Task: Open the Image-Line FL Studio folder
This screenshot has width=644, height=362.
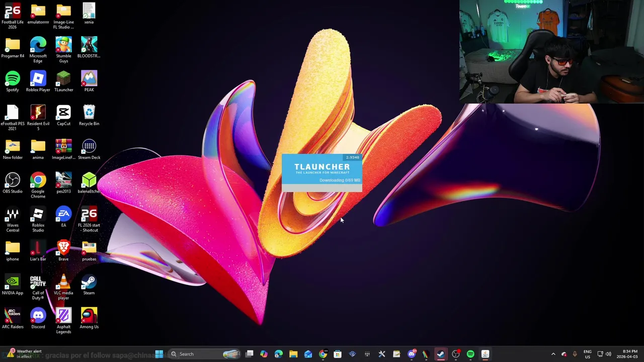Action: (63, 16)
